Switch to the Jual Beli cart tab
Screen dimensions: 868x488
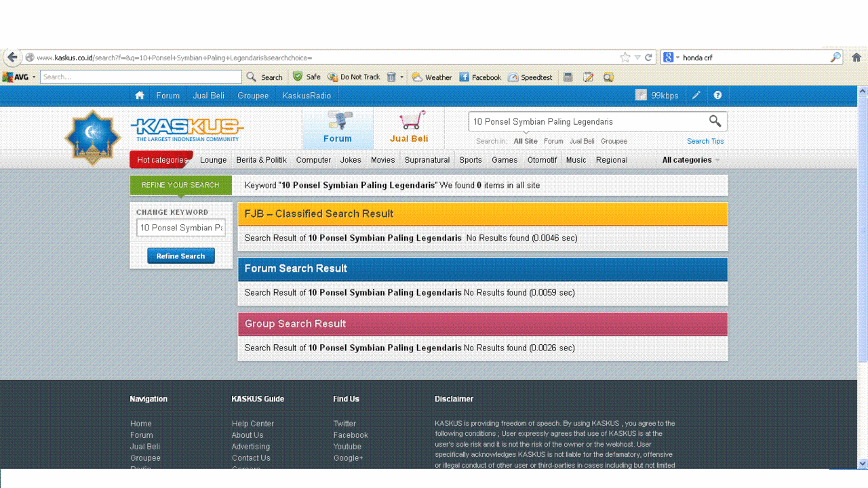pos(409,129)
